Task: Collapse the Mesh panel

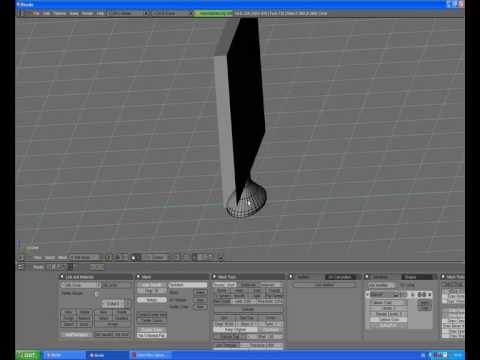Action: coord(138,277)
